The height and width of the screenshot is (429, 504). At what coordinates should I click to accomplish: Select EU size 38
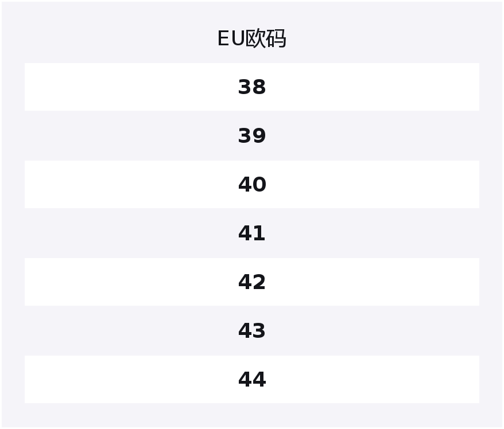click(x=252, y=87)
